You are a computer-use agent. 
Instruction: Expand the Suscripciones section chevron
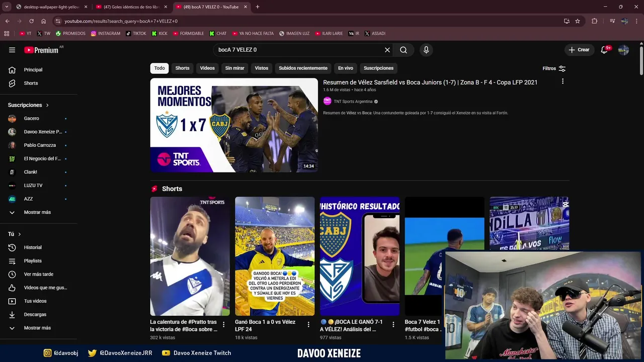tap(47, 105)
